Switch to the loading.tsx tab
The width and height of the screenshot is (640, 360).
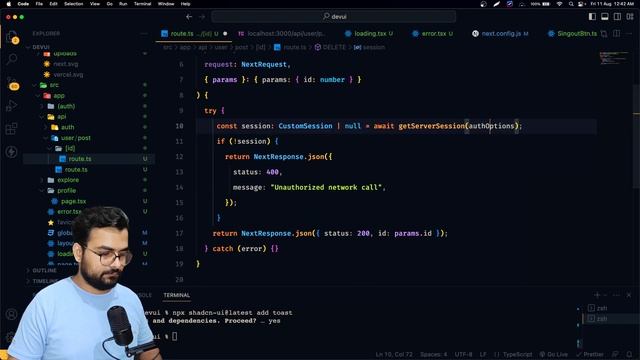[369, 33]
